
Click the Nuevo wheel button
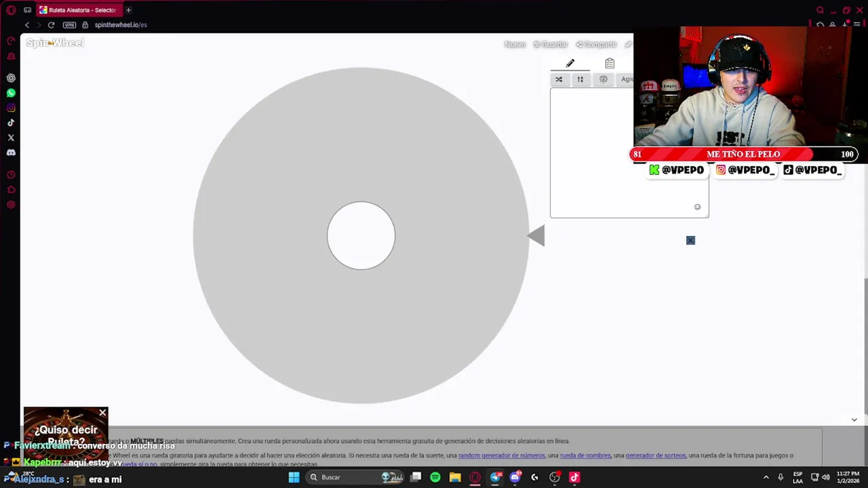pyautogui.click(x=515, y=45)
